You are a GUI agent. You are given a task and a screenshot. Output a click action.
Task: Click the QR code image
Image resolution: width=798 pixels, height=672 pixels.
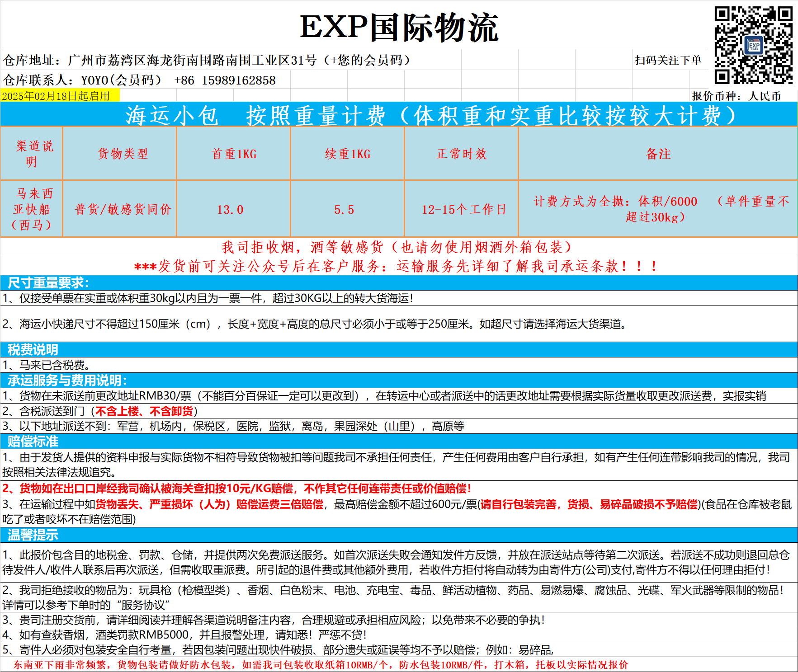753,45
